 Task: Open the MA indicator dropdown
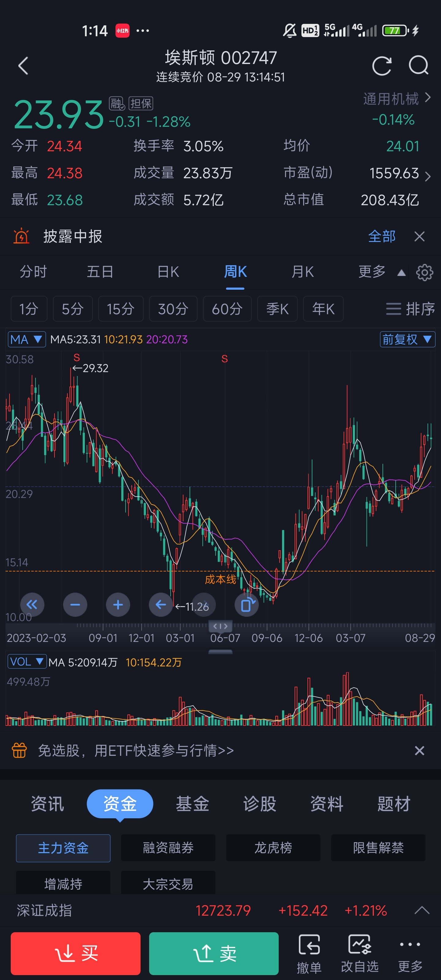[27, 339]
